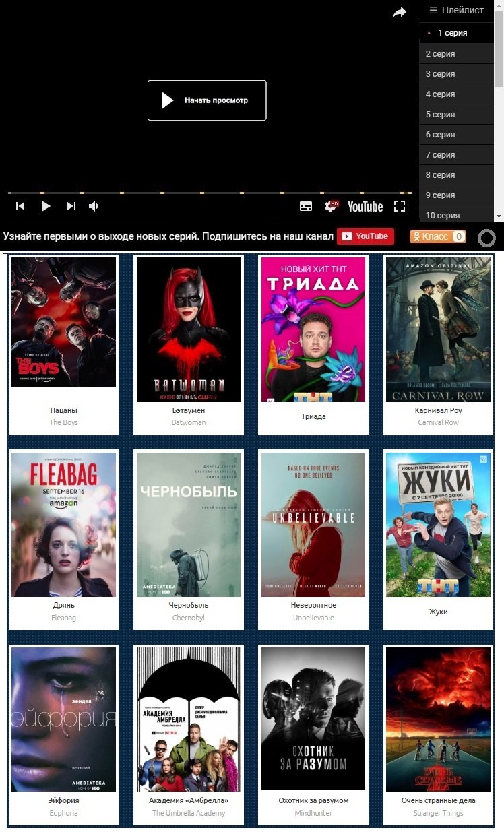Play the video from the control bar
The image size is (504, 834).
click(46, 206)
